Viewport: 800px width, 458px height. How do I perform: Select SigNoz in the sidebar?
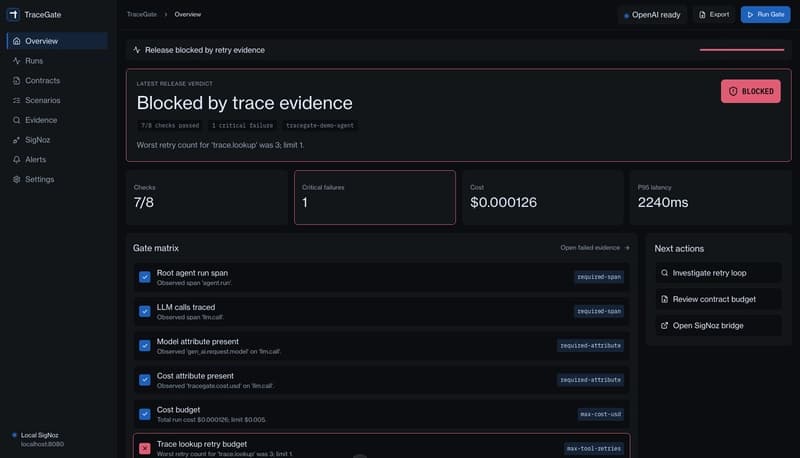[x=57, y=140]
